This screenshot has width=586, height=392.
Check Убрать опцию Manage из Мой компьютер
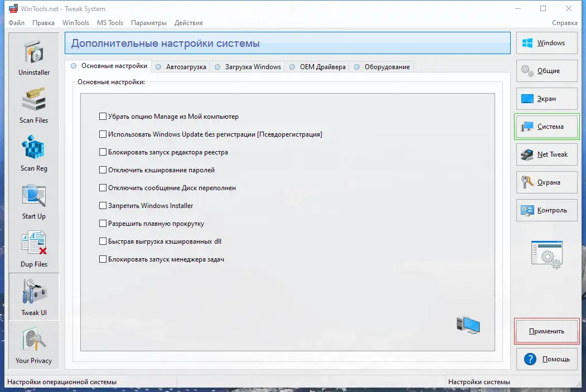click(103, 116)
